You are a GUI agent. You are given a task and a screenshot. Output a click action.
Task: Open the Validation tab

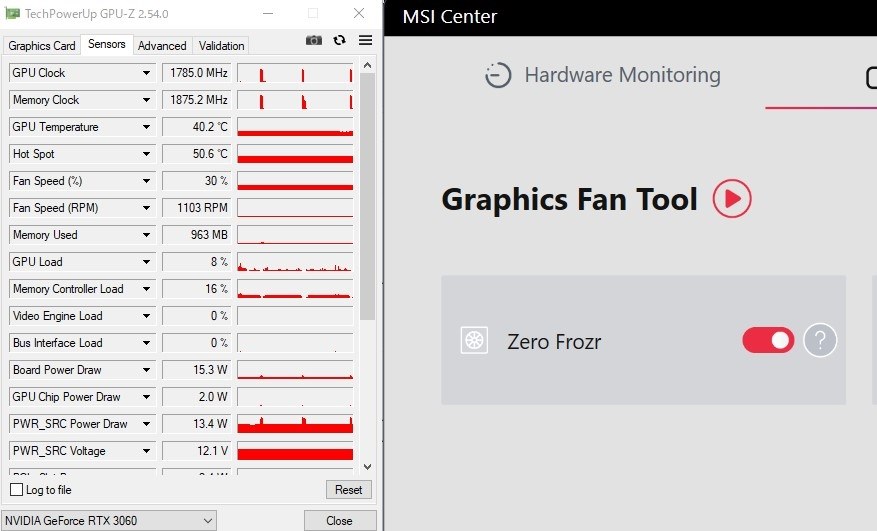pos(221,46)
